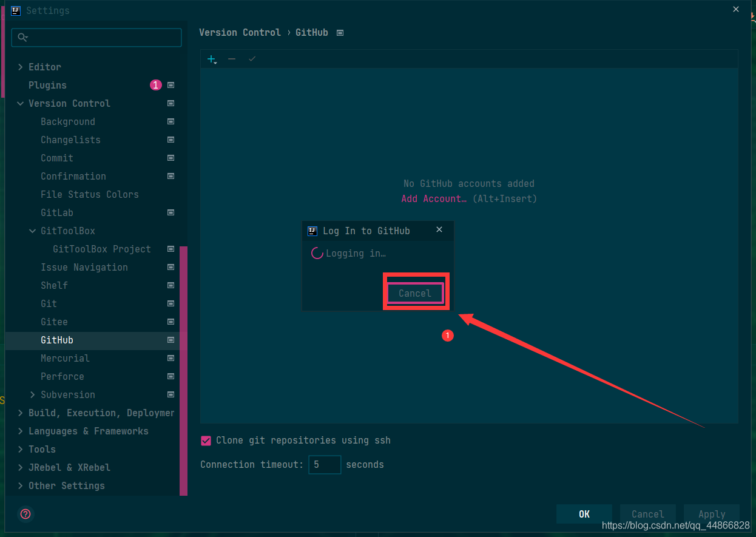Select Issue Navigation settings item
Viewport: 756px width, 537px height.
click(x=84, y=267)
